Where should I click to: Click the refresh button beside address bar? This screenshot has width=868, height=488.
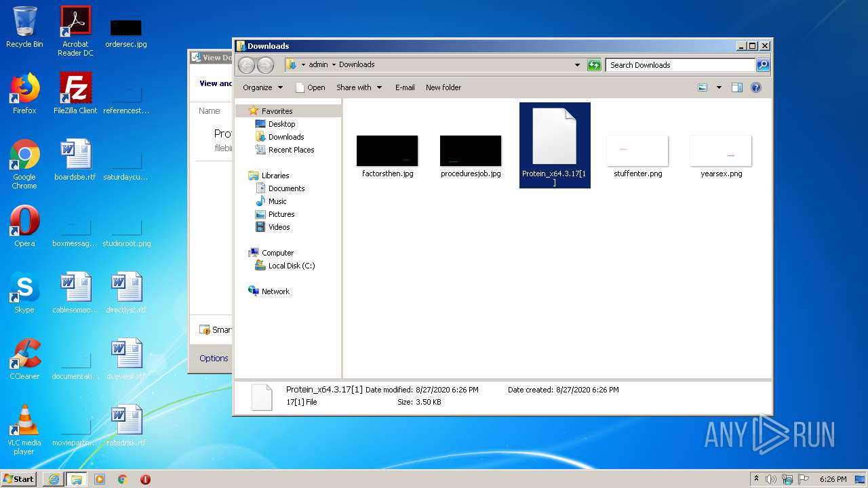coord(594,65)
